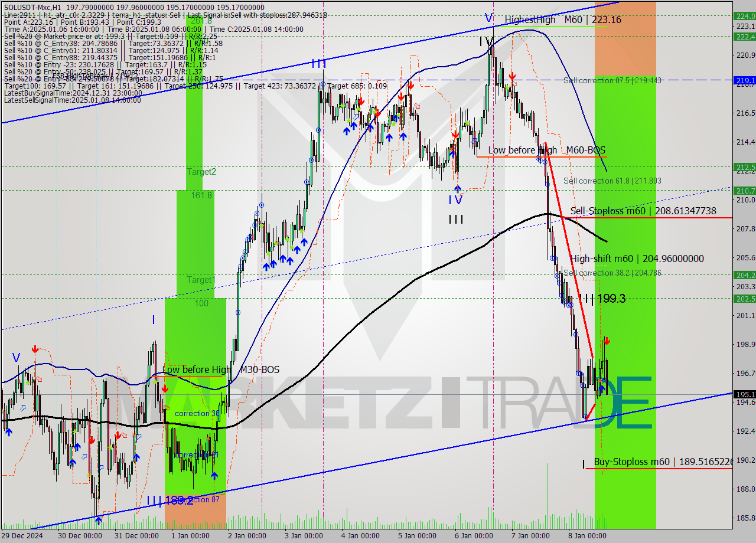Click the Low before High _M60-BOS label
Viewport: 756px width, 543px height.
pyautogui.click(x=547, y=151)
